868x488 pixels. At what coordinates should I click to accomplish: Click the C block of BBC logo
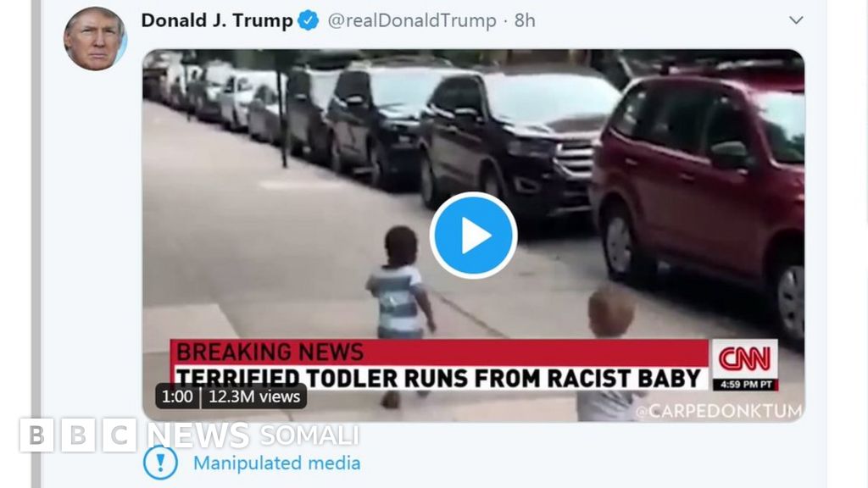click(120, 435)
